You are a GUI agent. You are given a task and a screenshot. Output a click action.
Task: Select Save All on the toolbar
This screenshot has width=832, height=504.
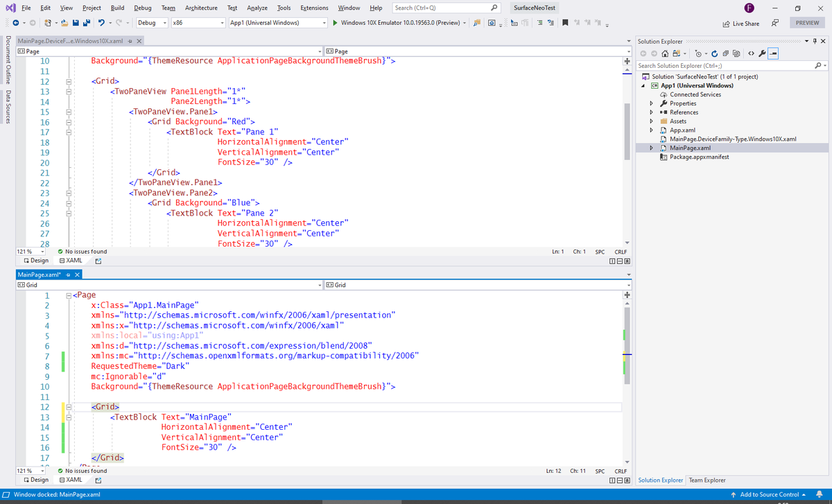85,22
